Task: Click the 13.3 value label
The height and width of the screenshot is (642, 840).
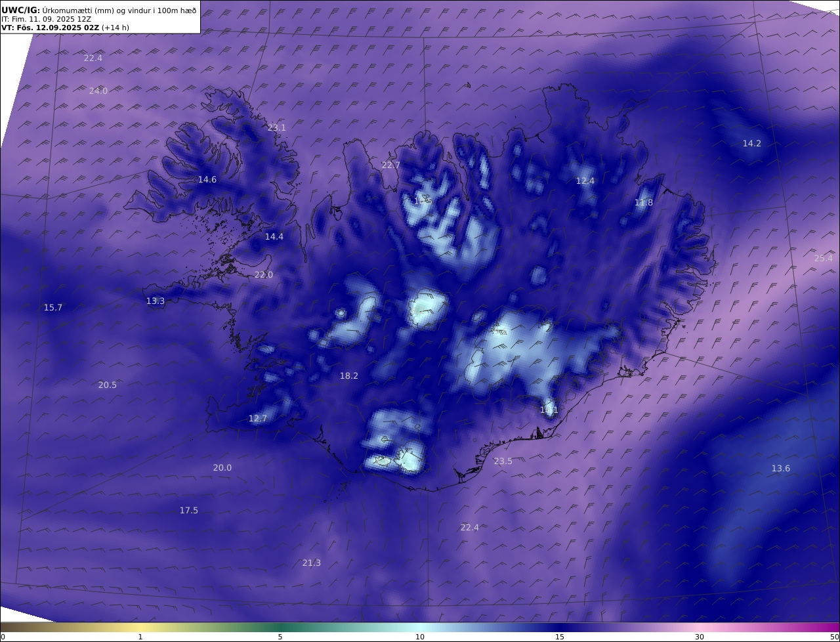Action: click(156, 301)
